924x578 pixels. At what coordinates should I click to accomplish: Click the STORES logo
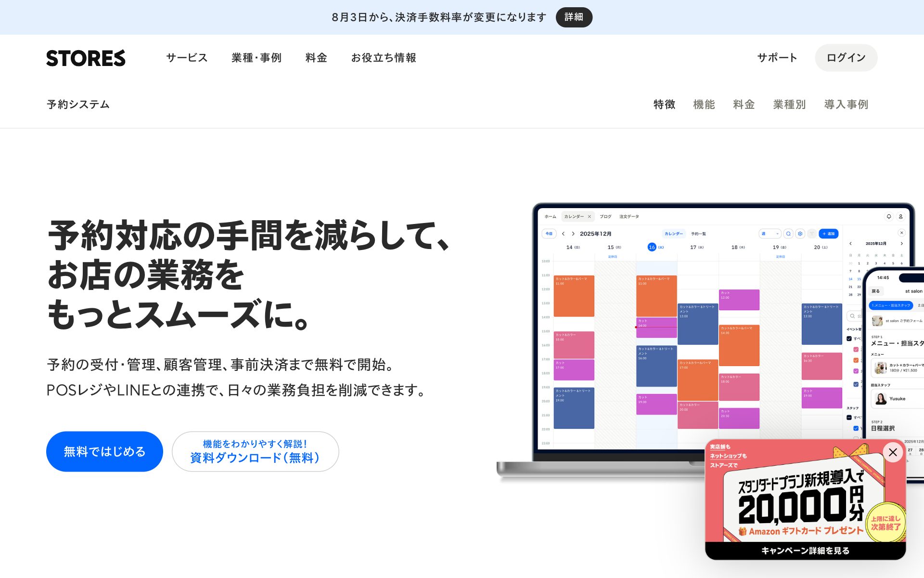point(86,58)
